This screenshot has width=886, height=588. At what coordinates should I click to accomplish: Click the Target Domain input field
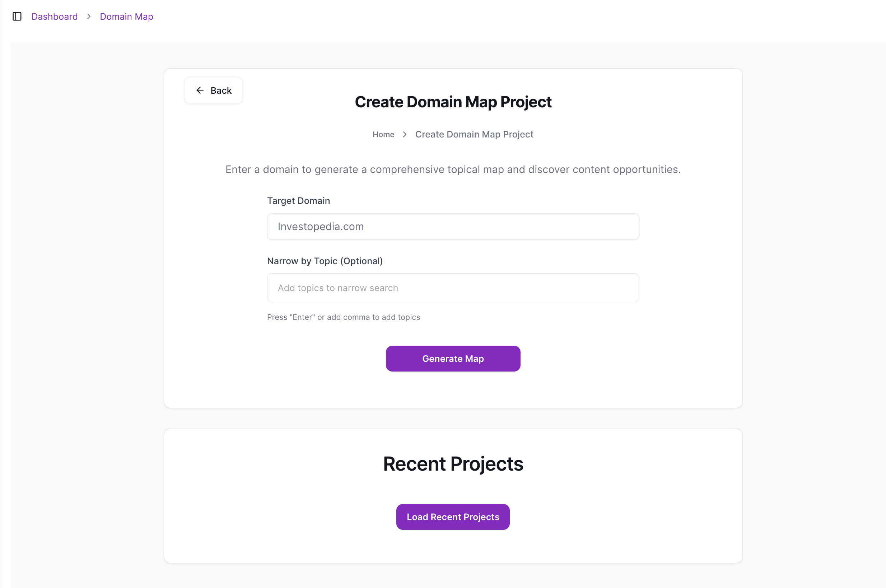coord(453,226)
